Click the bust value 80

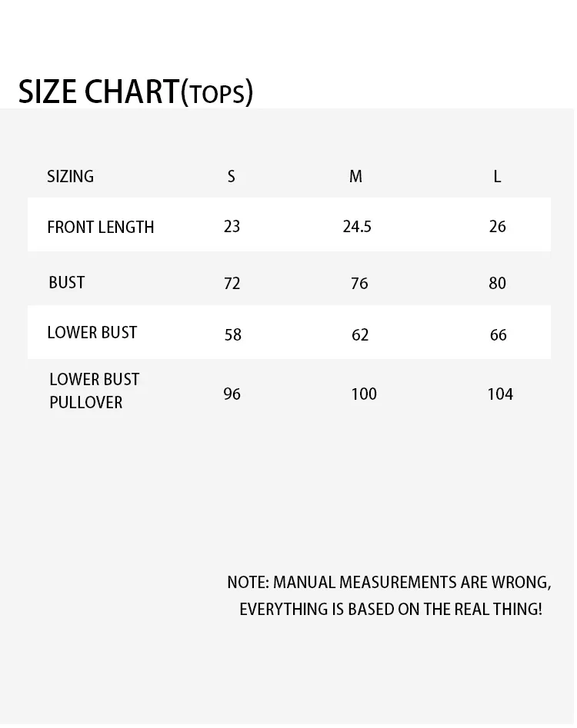(498, 283)
